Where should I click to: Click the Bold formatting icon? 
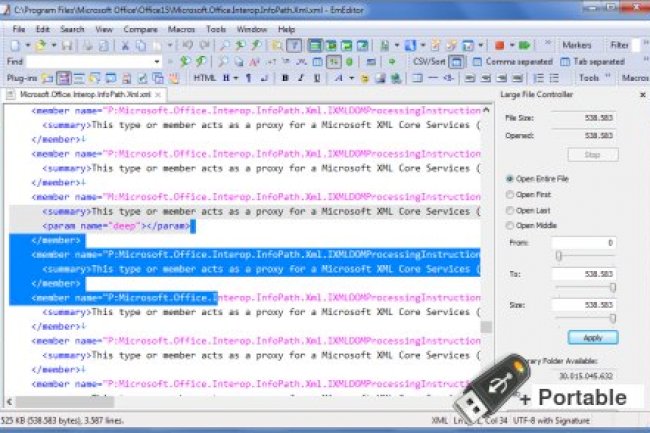point(285,77)
